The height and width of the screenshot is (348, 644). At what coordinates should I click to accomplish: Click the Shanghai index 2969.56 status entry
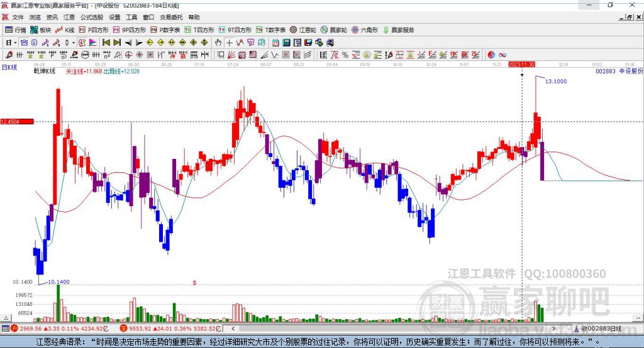(60, 329)
